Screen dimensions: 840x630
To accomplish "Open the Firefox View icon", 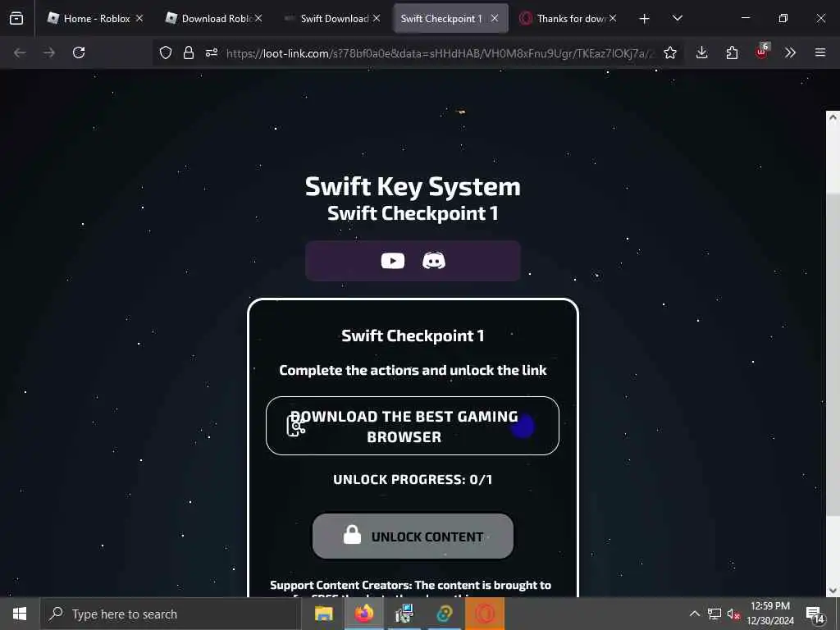I will point(16,18).
